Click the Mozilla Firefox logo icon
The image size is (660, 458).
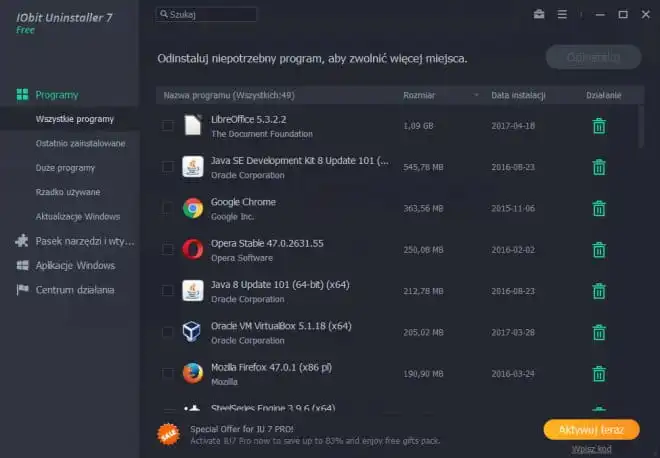click(193, 373)
